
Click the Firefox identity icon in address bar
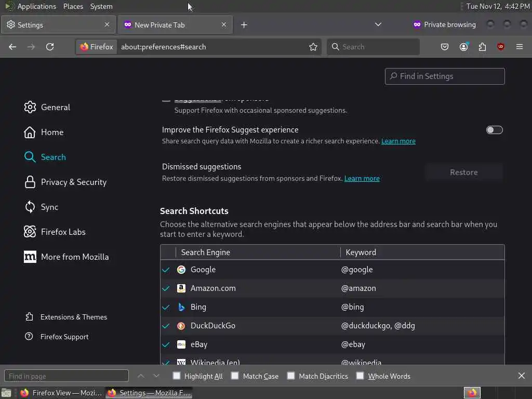(97, 47)
